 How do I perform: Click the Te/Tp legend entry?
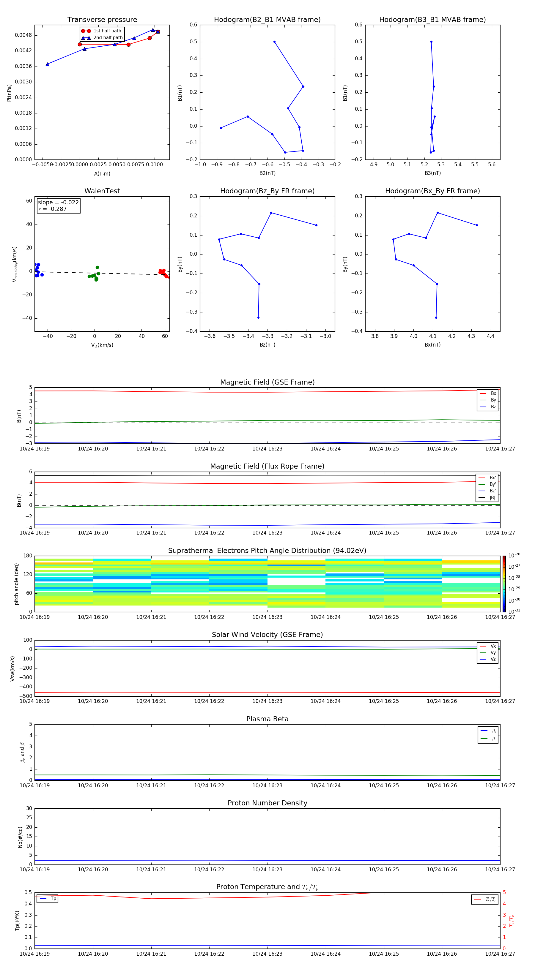pyautogui.click(x=485, y=900)
